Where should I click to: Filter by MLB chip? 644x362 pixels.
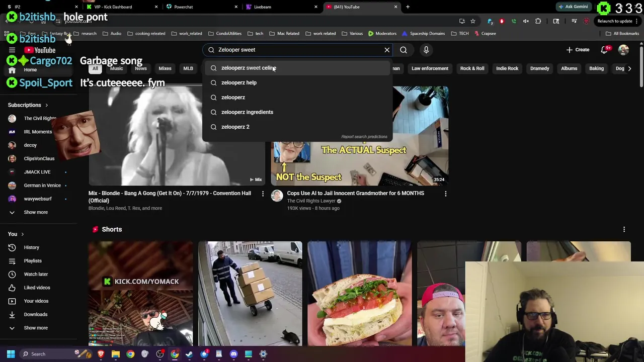point(188,68)
